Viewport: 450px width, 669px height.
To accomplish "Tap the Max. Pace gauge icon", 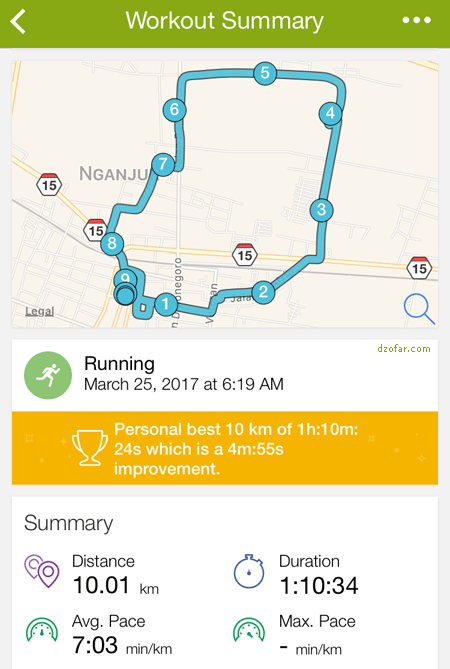I will (249, 631).
